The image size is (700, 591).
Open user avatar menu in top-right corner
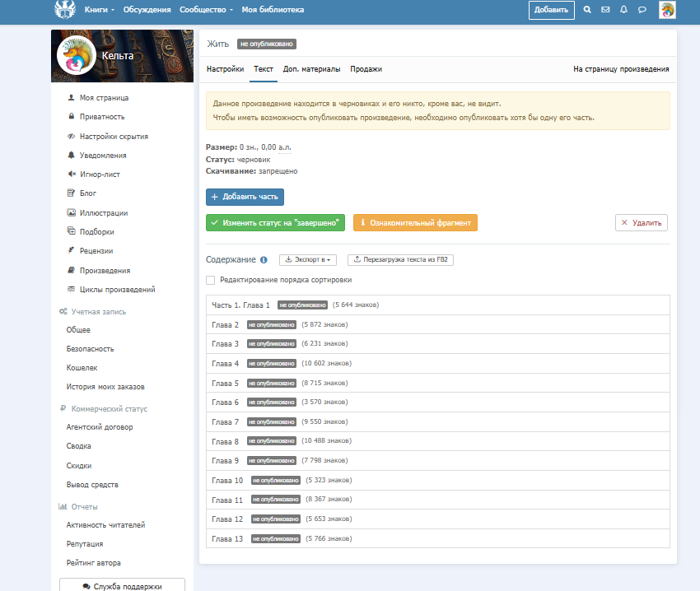(667, 10)
